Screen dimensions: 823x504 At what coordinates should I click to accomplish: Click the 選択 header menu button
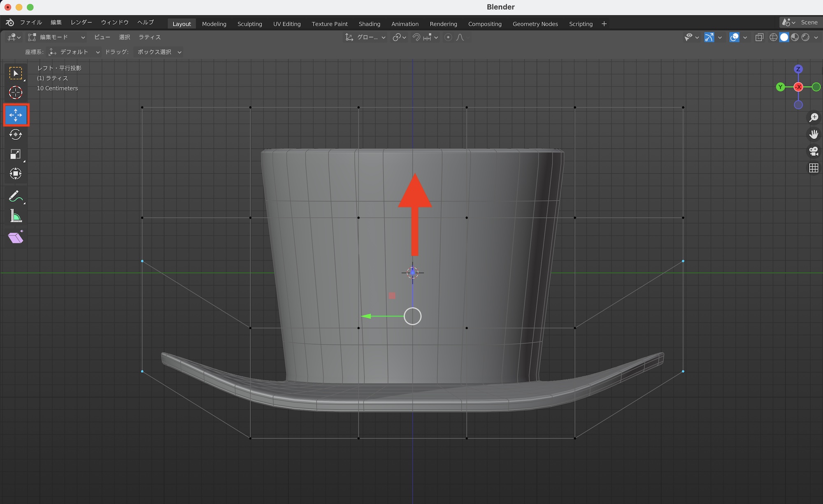coord(124,37)
